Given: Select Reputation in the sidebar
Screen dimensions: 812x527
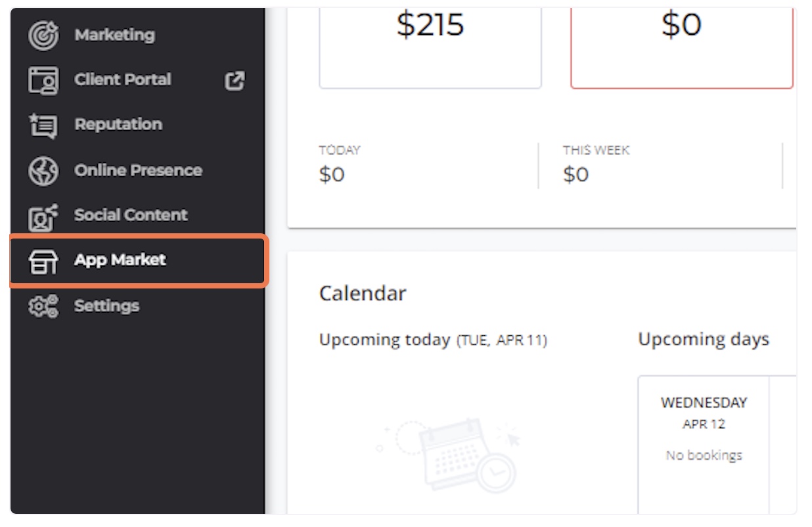Looking at the screenshot, I should coord(118,124).
